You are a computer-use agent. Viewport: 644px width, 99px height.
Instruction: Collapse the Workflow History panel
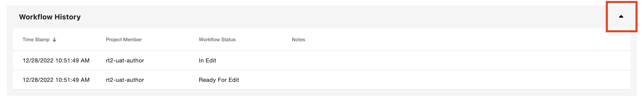coord(621,17)
